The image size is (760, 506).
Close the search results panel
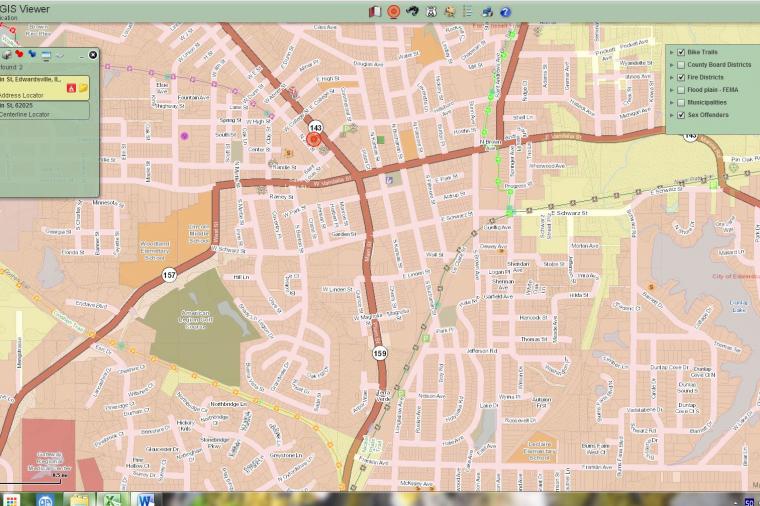(93, 55)
